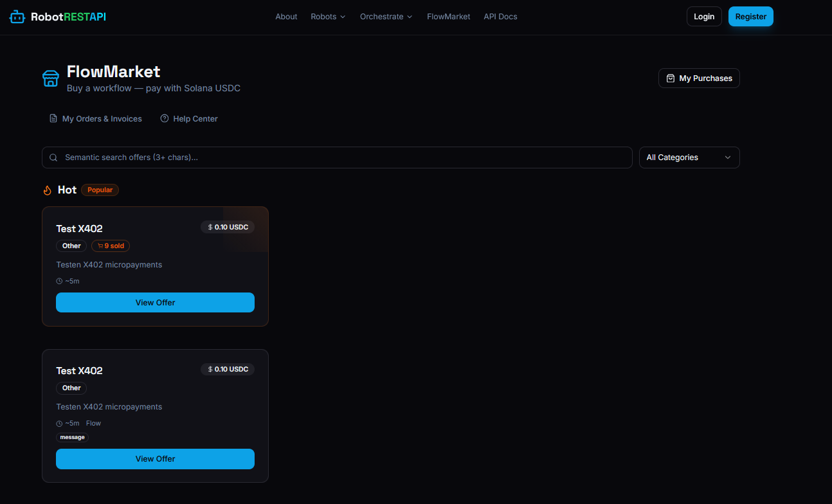Click the cart icon on 9 sold badge
The width and height of the screenshot is (832, 504).
coord(100,246)
